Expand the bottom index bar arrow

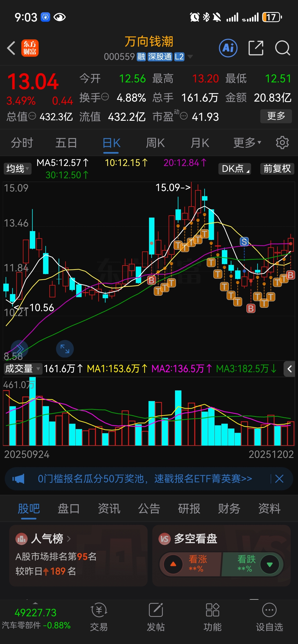(35, 603)
